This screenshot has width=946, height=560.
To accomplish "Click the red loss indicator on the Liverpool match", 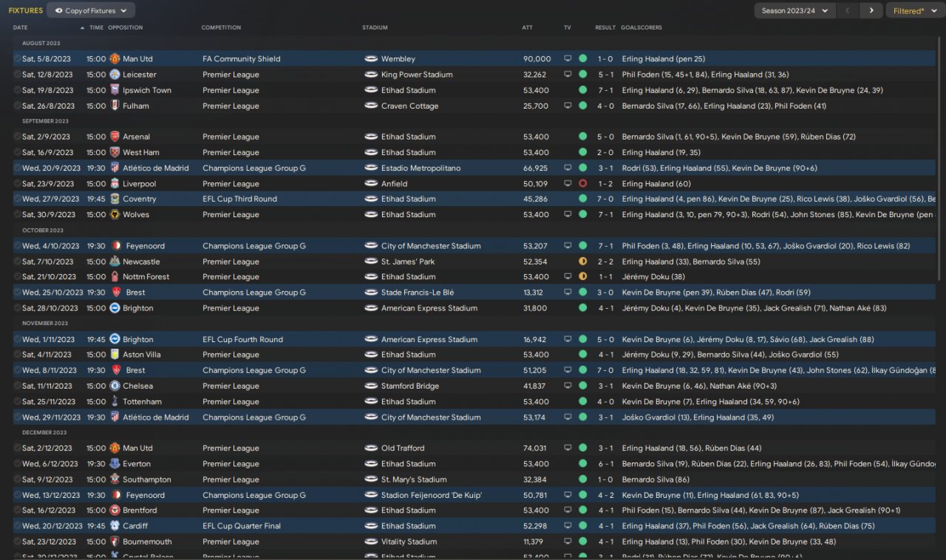I will click(582, 184).
